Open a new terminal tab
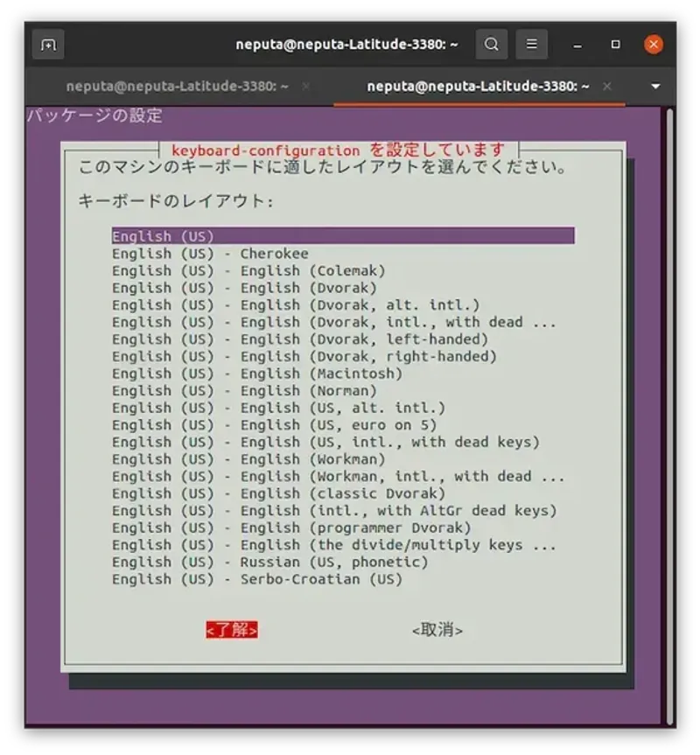Screen dimensions: 700x755 pos(47,44)
